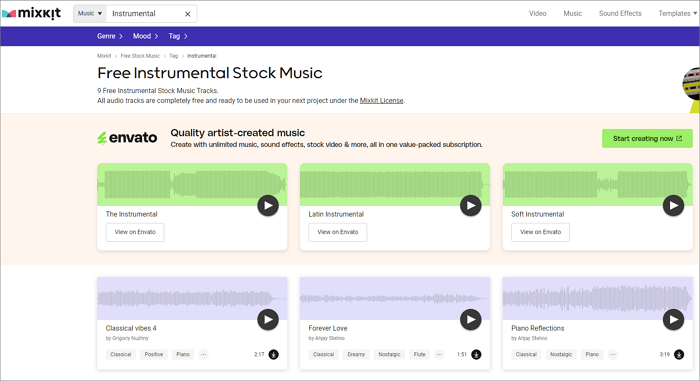
Task: Play Piano Reflections track
Action: click(x=673, y=319)
